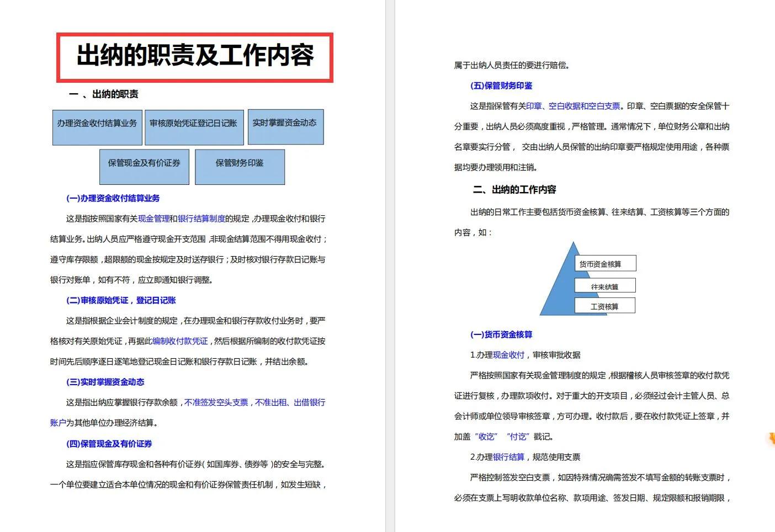Select the 往来结算 label box on the pyramid

point(605,286)
